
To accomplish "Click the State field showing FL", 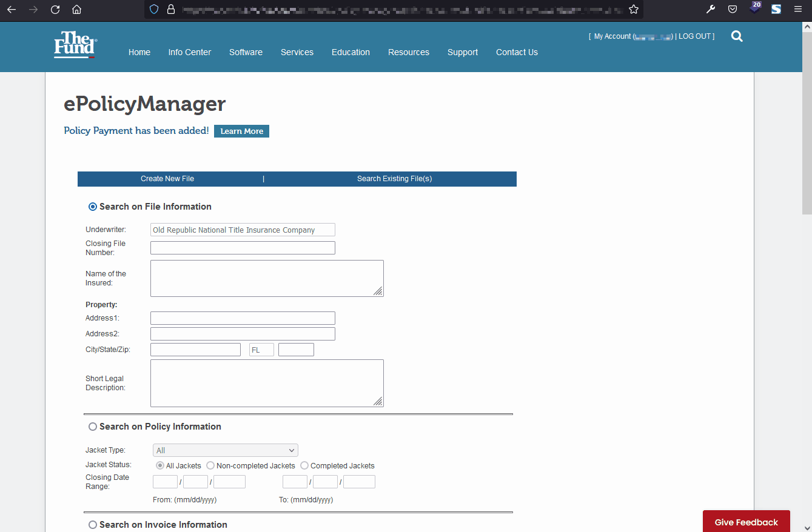I will [261, 350].
